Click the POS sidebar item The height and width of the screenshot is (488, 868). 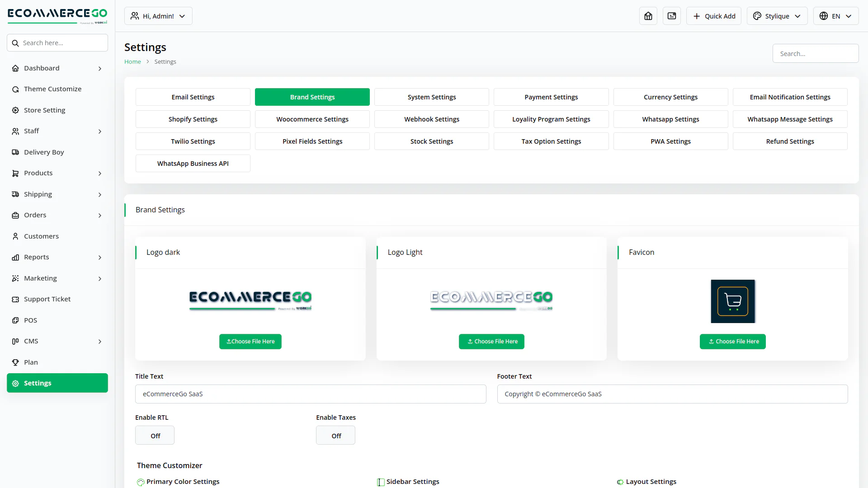[30, 320]
